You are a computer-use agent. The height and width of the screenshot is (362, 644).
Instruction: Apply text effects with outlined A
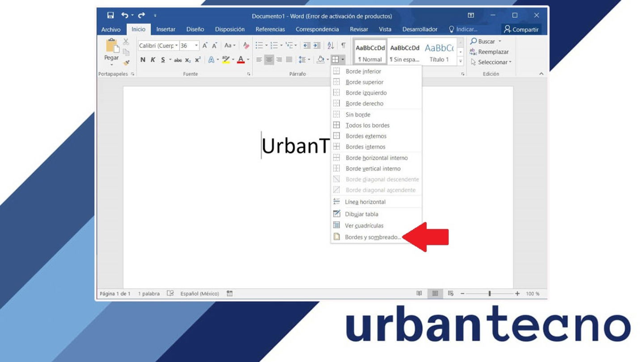211,60
